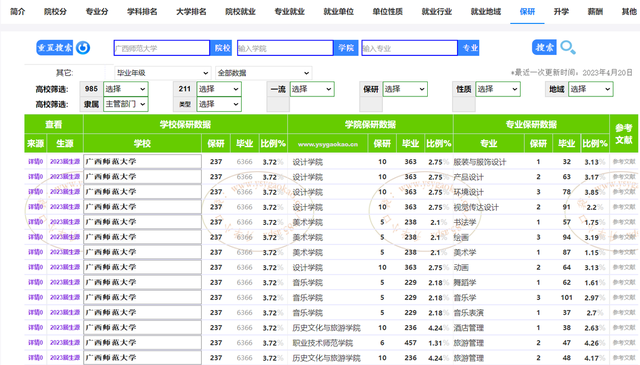Select the 单位性质 tab
640x365 pixels.
click(387, 11)
